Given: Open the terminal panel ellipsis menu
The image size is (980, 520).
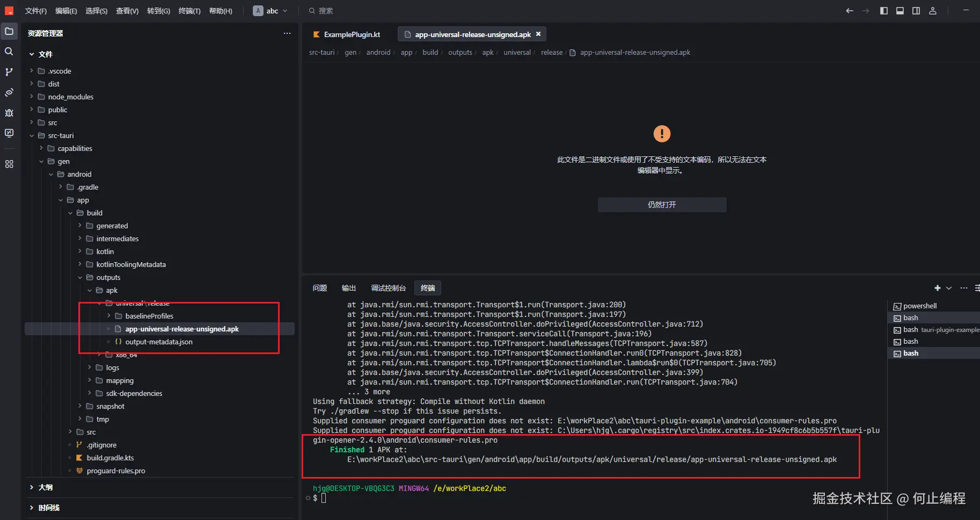Looking at the screenshot, I should tap(964, 288).
